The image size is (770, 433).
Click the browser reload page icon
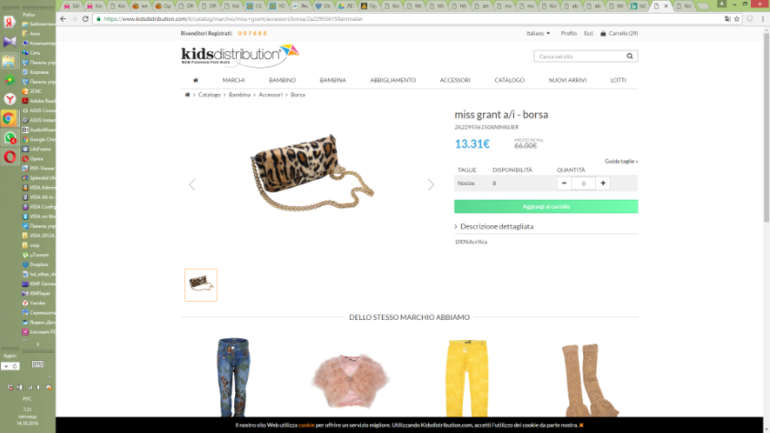(x=85, y=19)
